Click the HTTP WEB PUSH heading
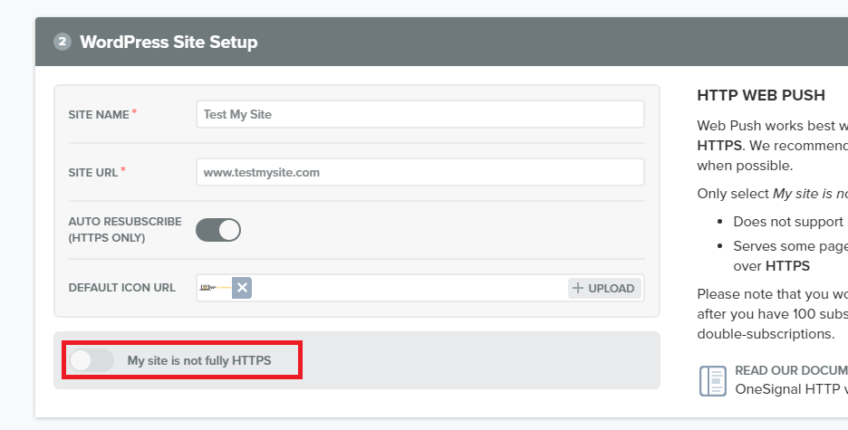This screenshot has width=848, height=430. coord(761,95)
